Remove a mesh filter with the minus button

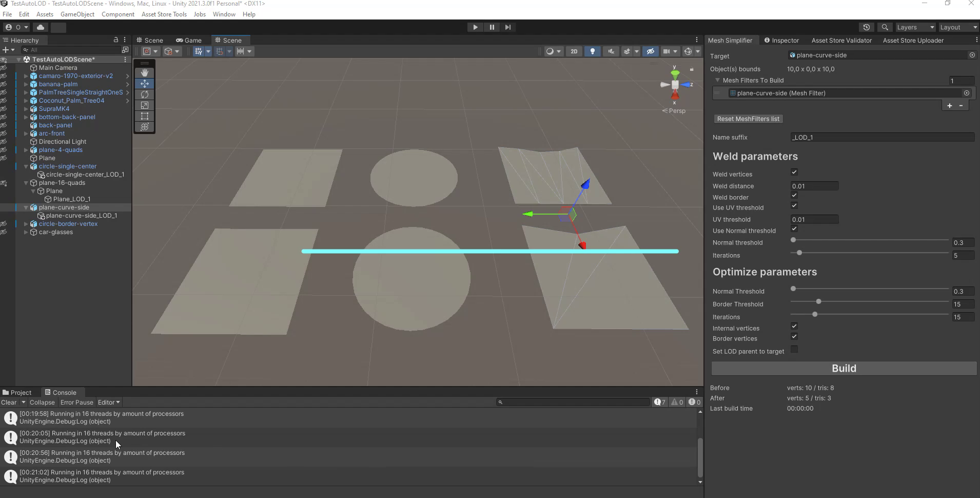coord(961,105)
